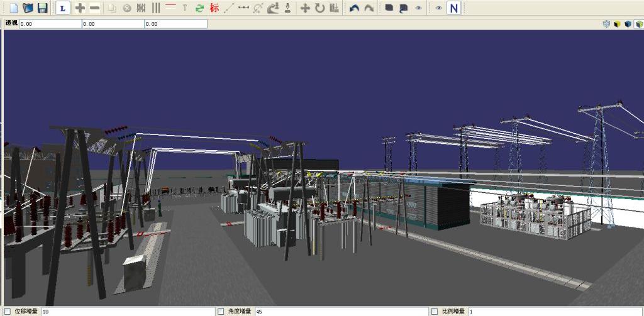The height and width of the screenshot is (316, 644).
Task: Enable the 角度增量 checkbox
Action: [221, 312]
